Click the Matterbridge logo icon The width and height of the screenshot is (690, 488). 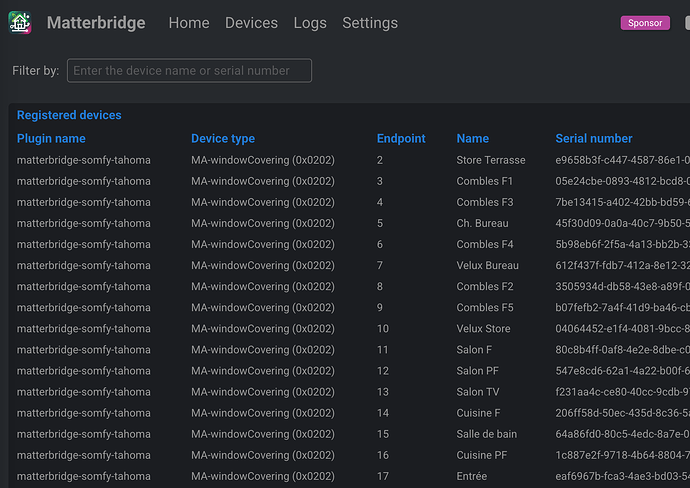click(20, 22)
